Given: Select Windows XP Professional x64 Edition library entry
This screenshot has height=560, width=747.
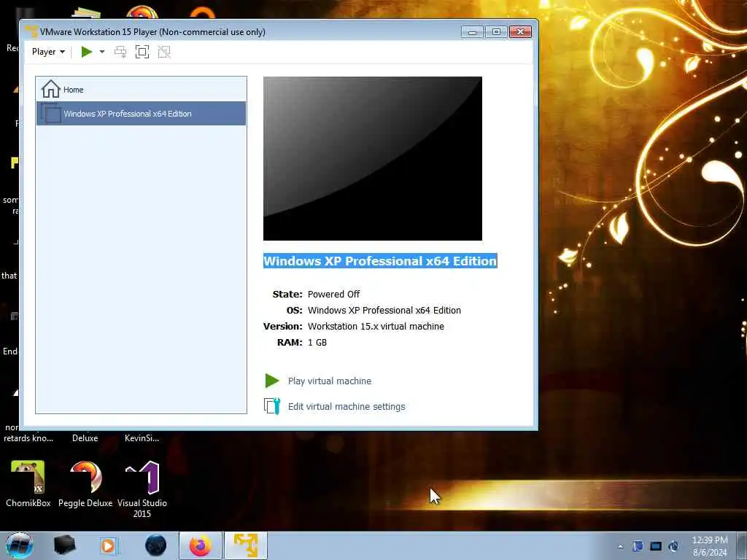Looking at the screenshot, I should 141,113.
